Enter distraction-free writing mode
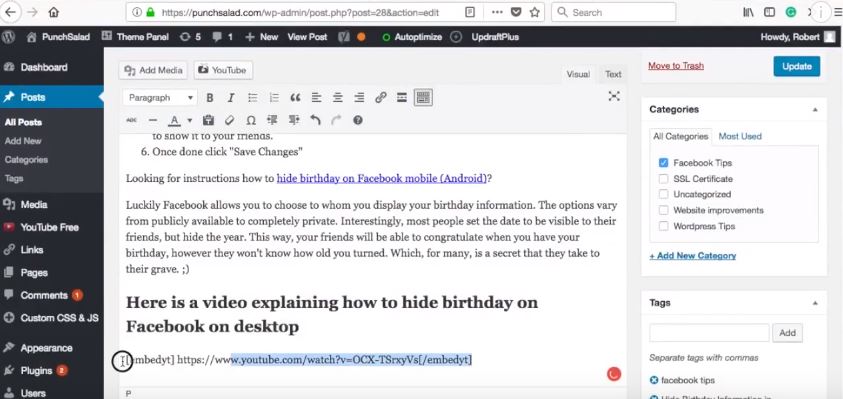Viewport: 843px width, 399px height. coord(613,96)
